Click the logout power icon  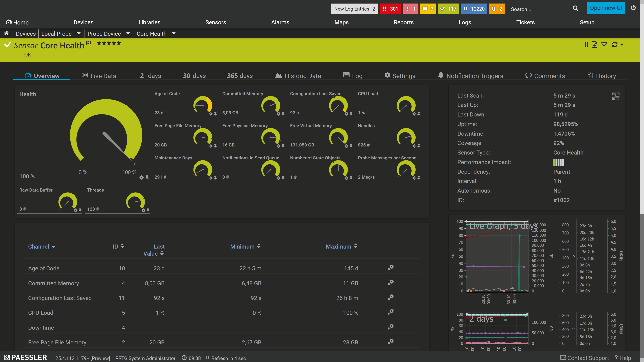(633, 8)
